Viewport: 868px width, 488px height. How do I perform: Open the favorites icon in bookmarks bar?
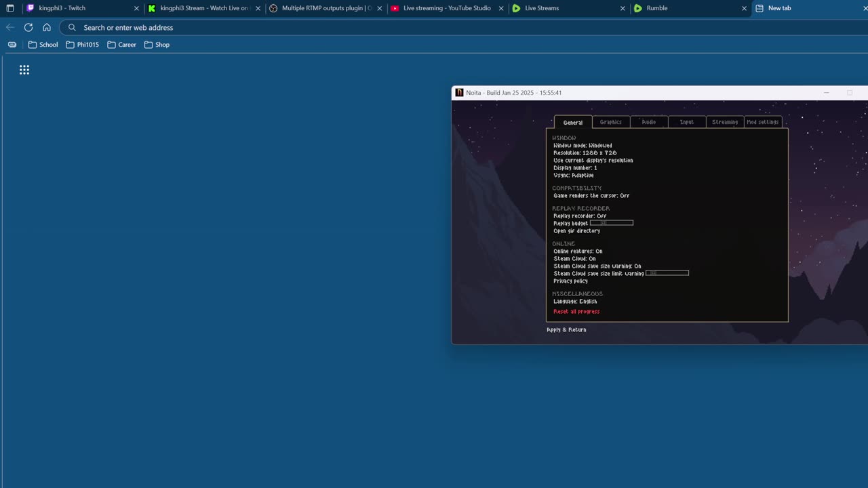[12, 45]
